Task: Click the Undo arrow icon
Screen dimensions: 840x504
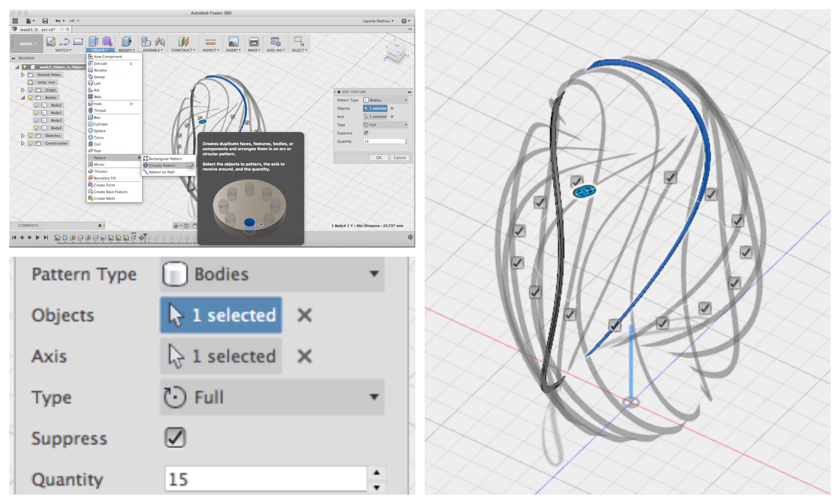Action: coord(58,21)
